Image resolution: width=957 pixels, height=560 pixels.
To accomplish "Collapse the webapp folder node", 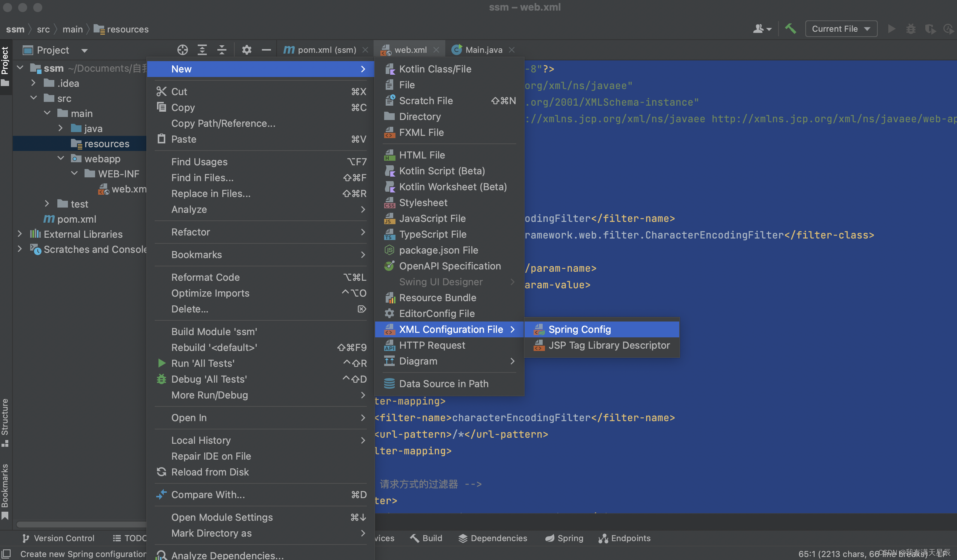I will pos(61,158).
